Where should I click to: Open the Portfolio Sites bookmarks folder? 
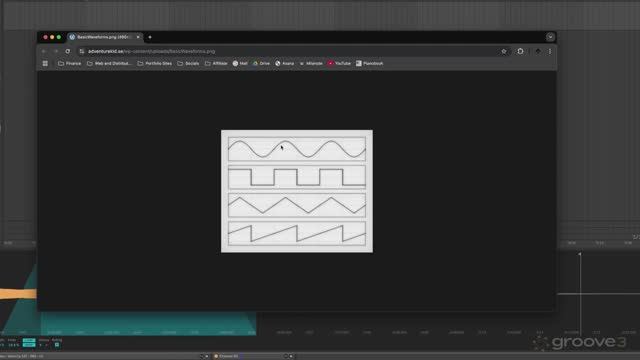(x=155, y=63)
